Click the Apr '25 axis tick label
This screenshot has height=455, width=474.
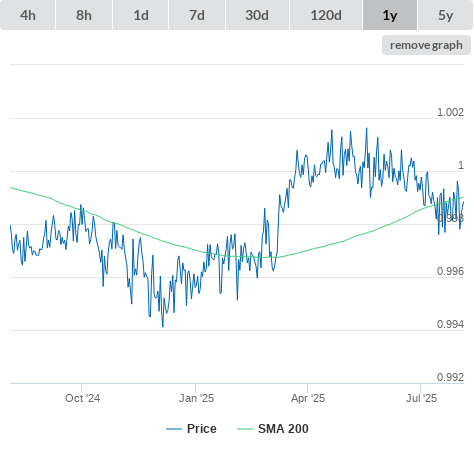(x=308, y=398)
